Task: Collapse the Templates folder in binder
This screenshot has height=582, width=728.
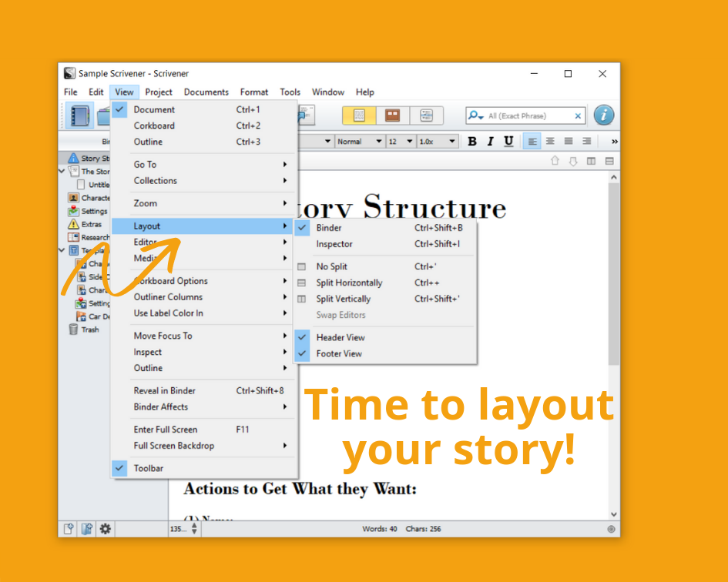Action: pyautogui.click(x=62, y=250)
